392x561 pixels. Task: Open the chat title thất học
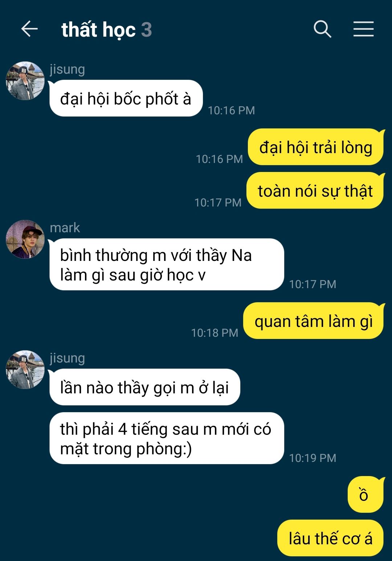click(x=98, y=30)
